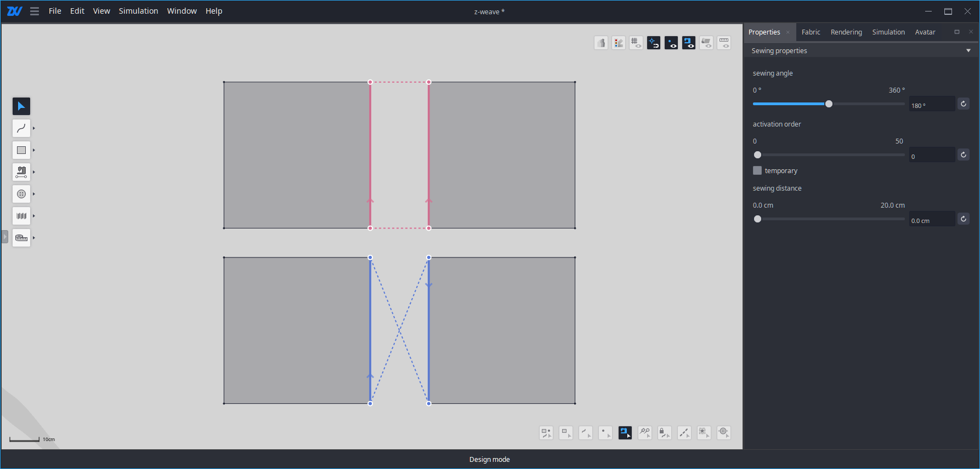Enable star decal selection filter

pyautogui.click(x=704, y=433)
